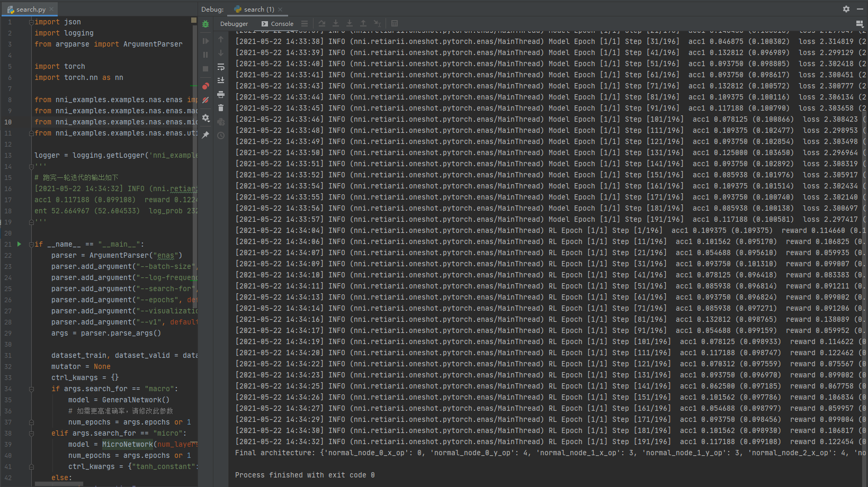Click 'logger = logging.getLogger' line 13
This screenshot has width=868, height=487.
pyautogui.click(x=115, y=155)
